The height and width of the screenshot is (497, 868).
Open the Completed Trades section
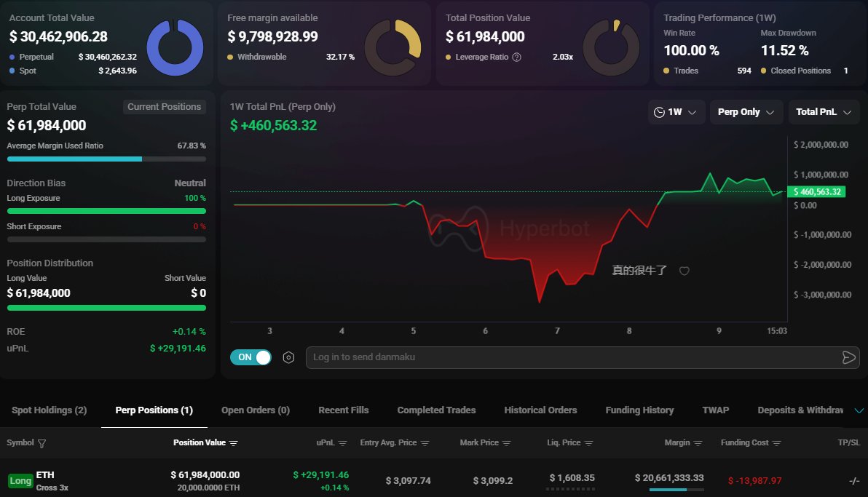click(x=435, y=410)
